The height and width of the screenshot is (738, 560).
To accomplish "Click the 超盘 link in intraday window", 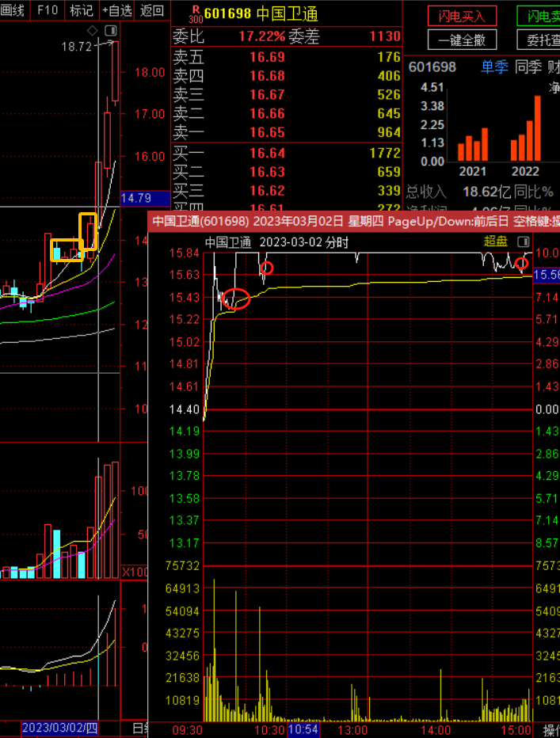I will (496, 242).
